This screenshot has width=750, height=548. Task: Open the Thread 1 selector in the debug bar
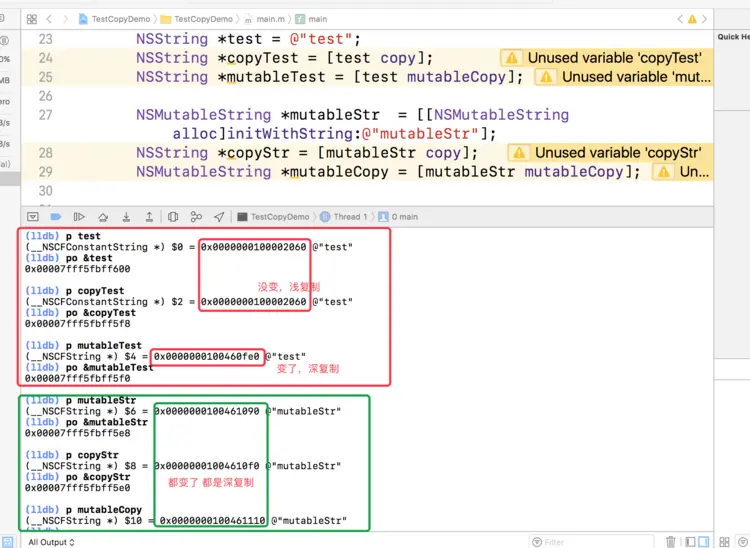(343, 217)
